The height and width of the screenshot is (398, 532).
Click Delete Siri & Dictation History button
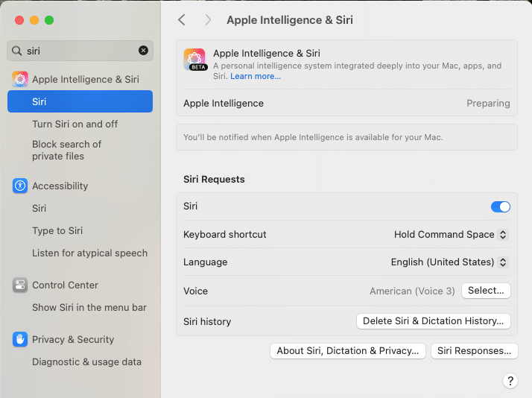tap(433, 321)
